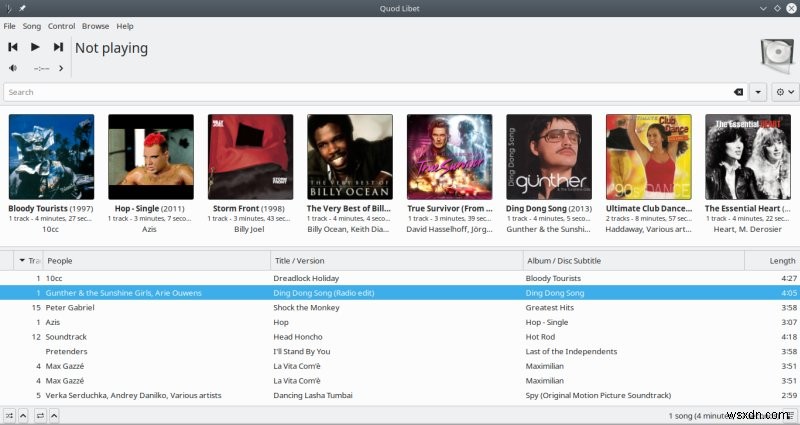Open the browser preferences gear menu
Viewport: 800px width, 425px height.
click(785, 92)
